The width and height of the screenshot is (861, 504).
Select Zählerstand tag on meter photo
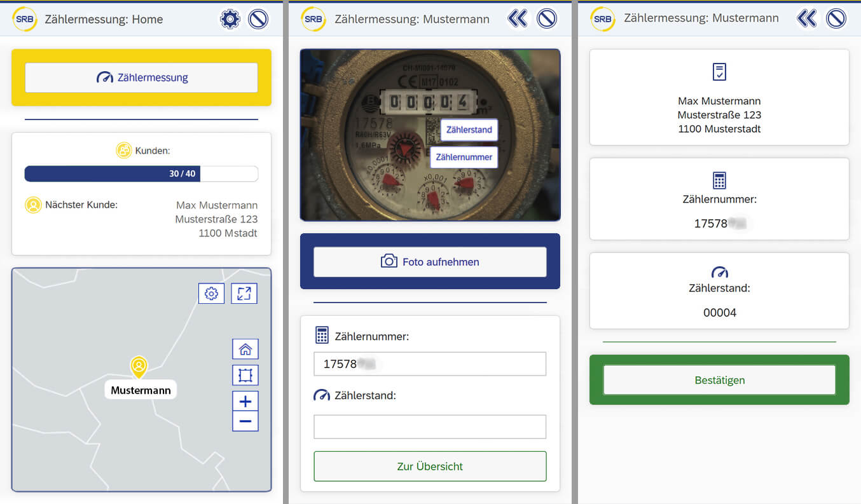point(469,130)
